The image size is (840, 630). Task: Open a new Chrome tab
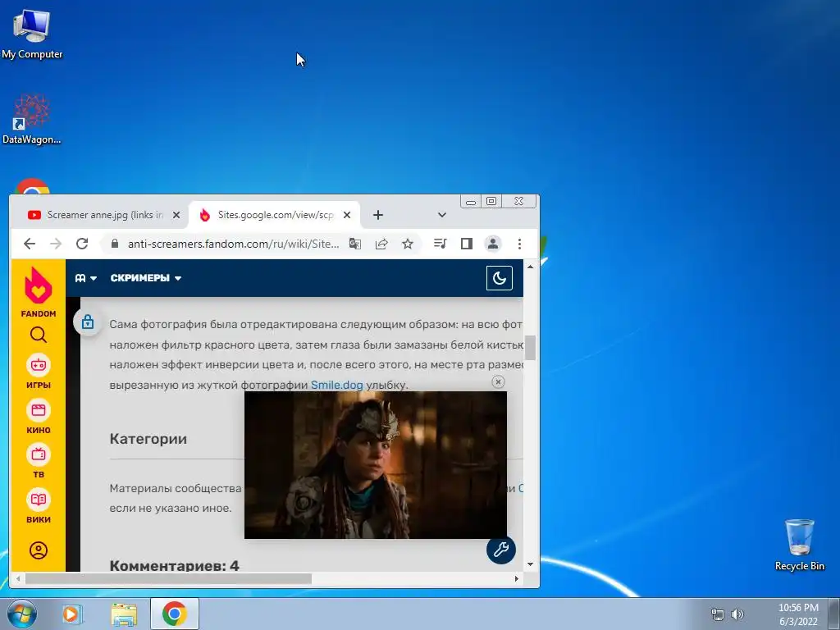click(x=377, y=215)
